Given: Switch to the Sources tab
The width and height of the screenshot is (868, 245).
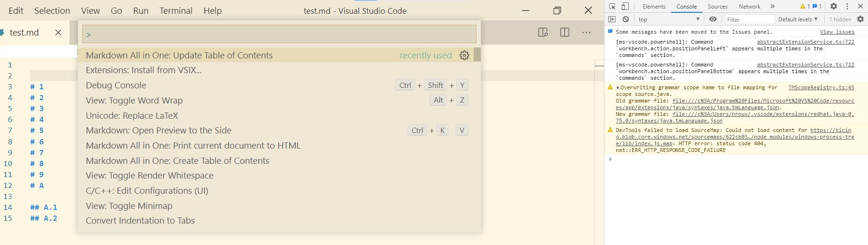Looking at the screenshot, I should (x=718, y=6).
